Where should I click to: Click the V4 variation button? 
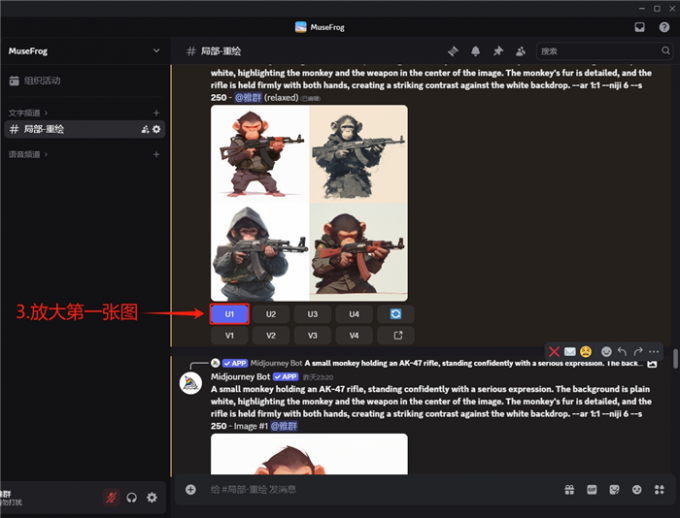pos(354,335)
